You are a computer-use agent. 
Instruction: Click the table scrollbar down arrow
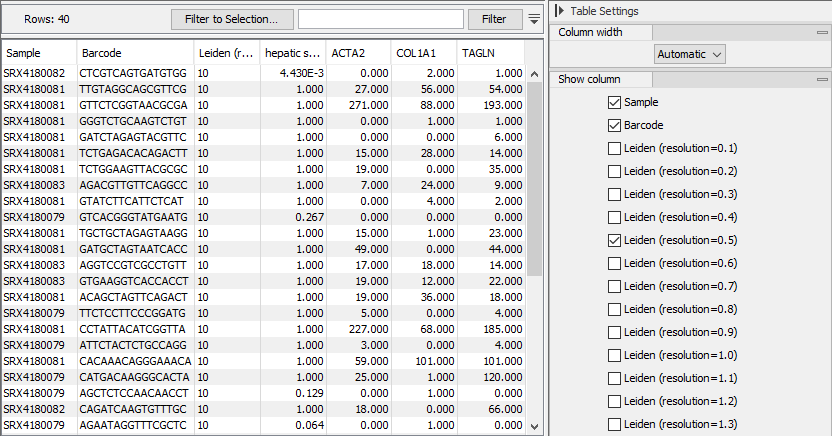[534, 426]
